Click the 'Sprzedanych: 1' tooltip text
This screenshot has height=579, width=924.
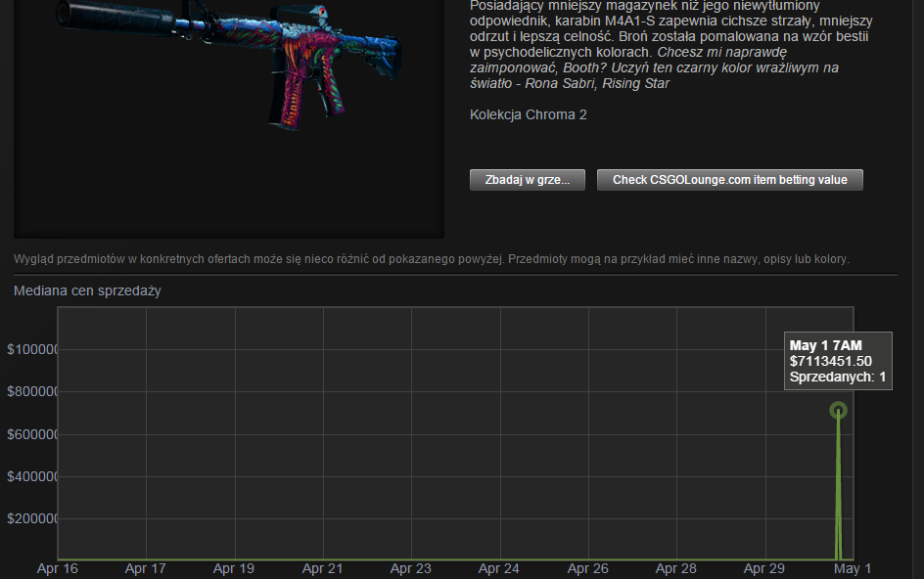click(x=838, y=377)
